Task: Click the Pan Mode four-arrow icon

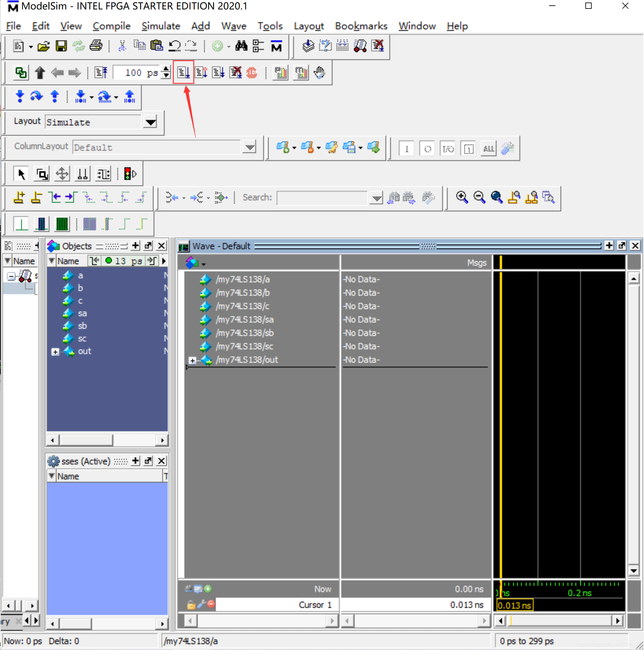Action: [x=62, y=174]
